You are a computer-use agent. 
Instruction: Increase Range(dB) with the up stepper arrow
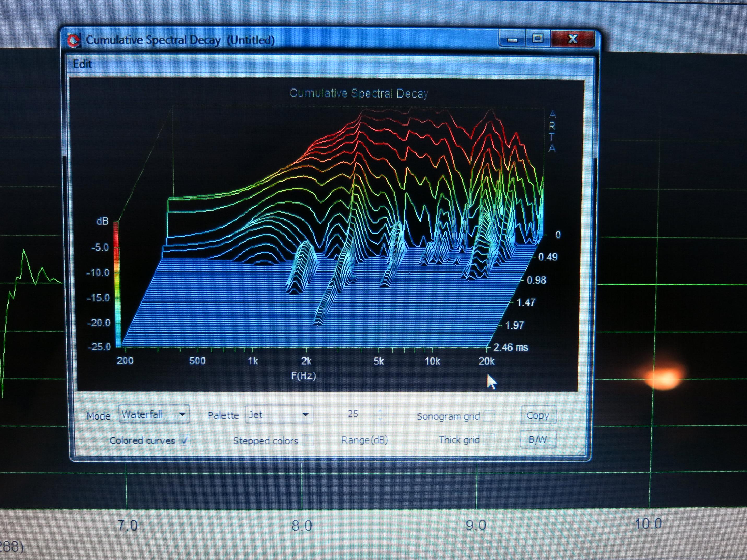point(380,410)
